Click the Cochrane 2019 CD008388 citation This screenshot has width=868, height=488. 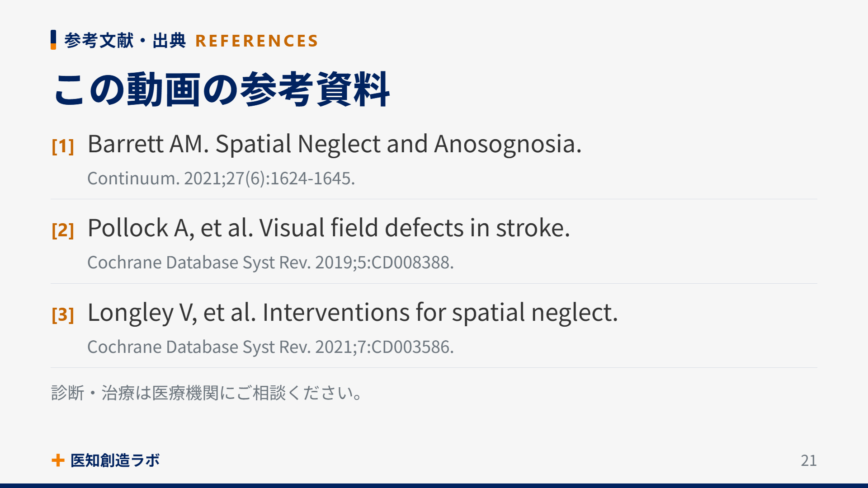point(270,263)
